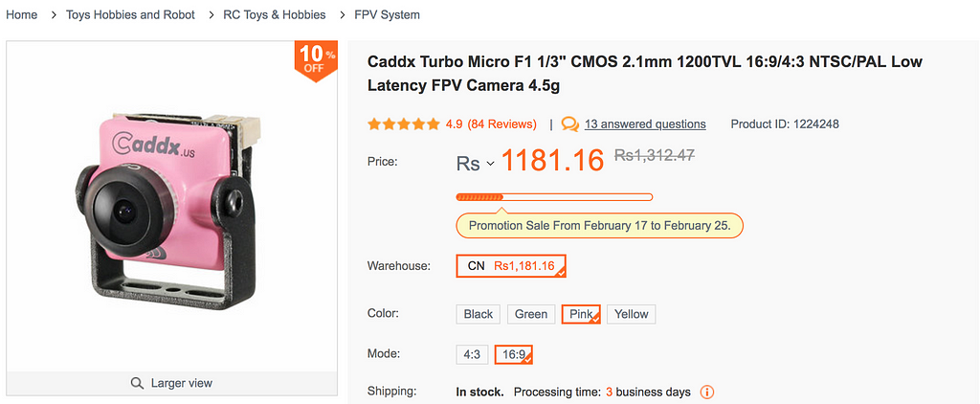Click the five-star rating icons
The height and width of the screenshot is (404, 980).
(404, 123)
